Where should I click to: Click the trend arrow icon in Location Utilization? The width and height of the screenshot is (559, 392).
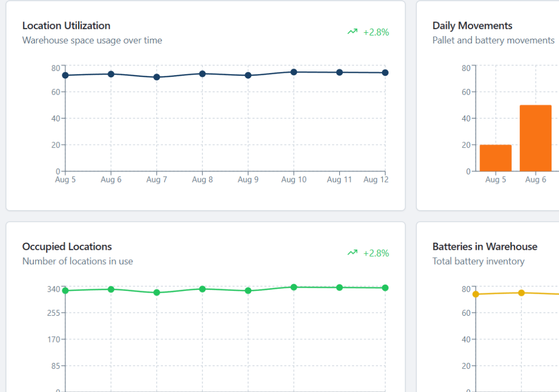point(352,32)
